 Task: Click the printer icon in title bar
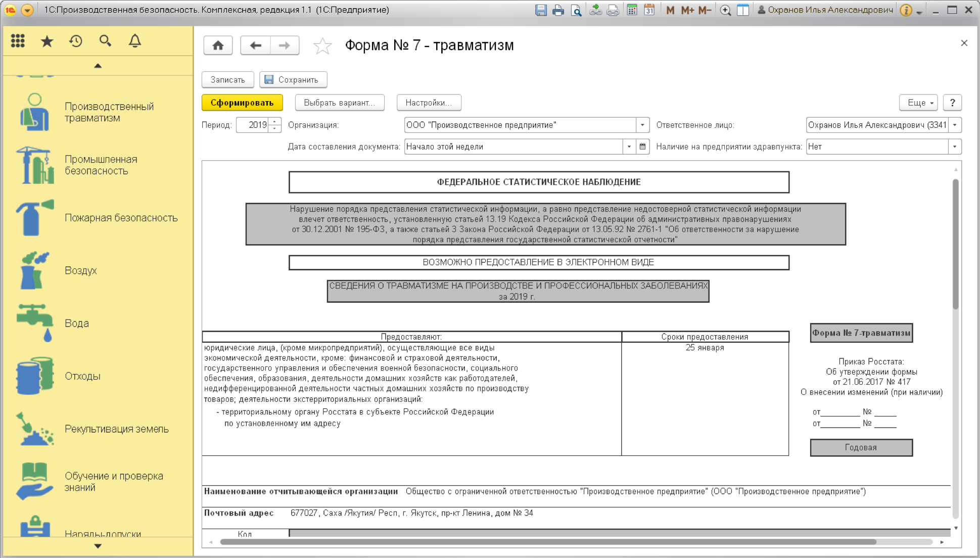[558, 10]
